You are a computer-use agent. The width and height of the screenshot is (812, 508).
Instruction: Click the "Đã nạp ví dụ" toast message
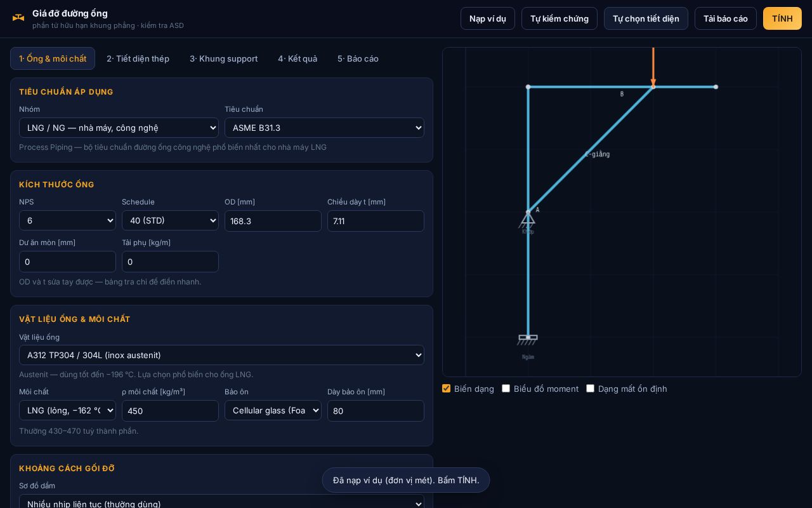pos(406,480)
